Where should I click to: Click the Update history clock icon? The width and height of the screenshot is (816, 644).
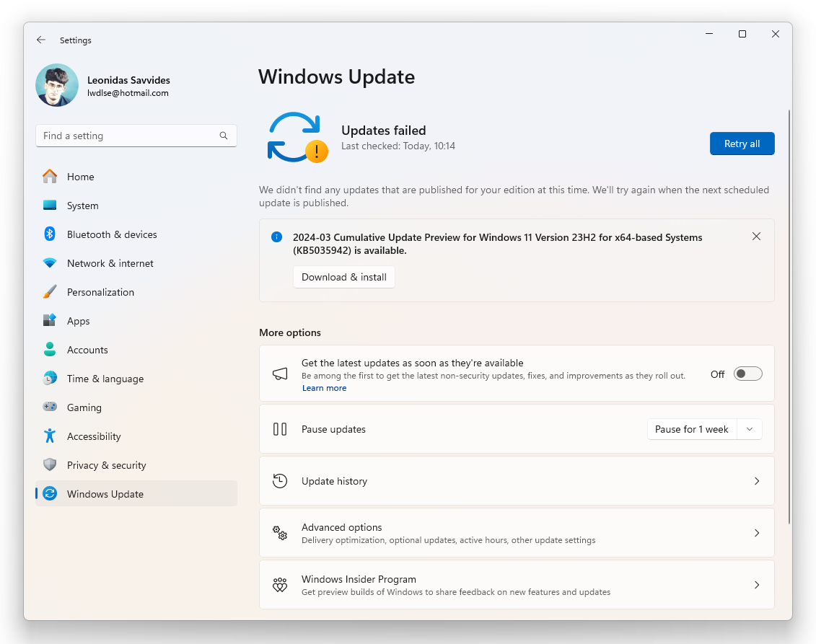click(x=280, y=481)
